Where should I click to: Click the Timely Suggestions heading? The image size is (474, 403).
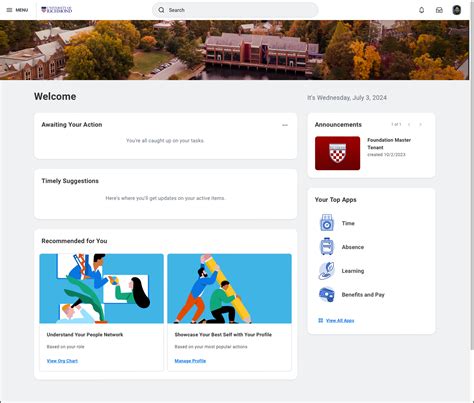[70, 181]
